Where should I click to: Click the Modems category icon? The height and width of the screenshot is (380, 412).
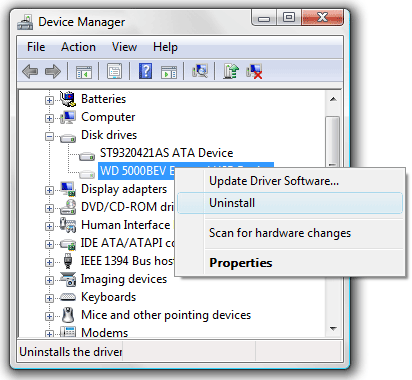click(68, 332)
